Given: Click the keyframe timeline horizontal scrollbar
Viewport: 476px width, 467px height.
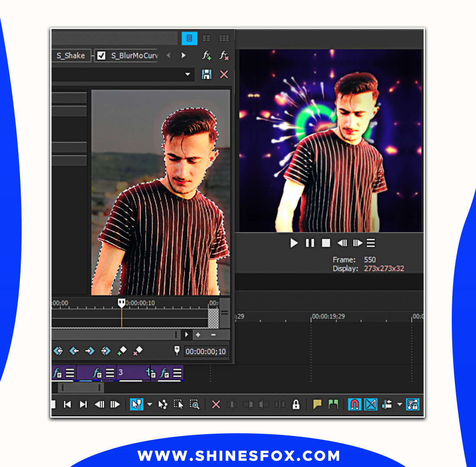Looking at the screenshot, I should [116, 335].
